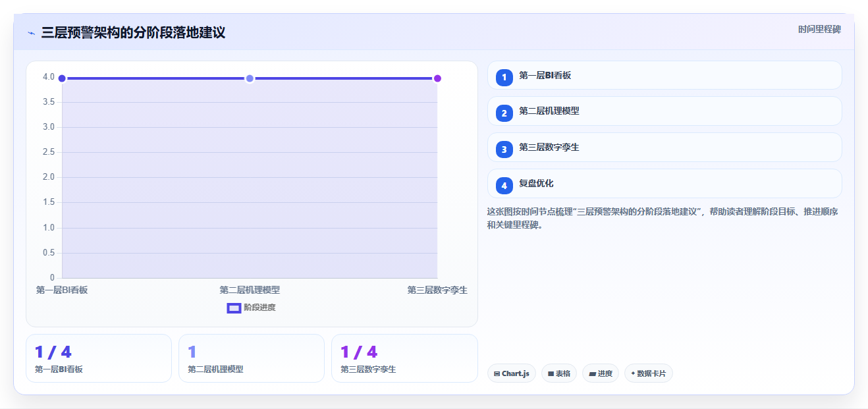
Task: Select the 第三层数字孪生 data point on chart
Action: pos(437,78)
